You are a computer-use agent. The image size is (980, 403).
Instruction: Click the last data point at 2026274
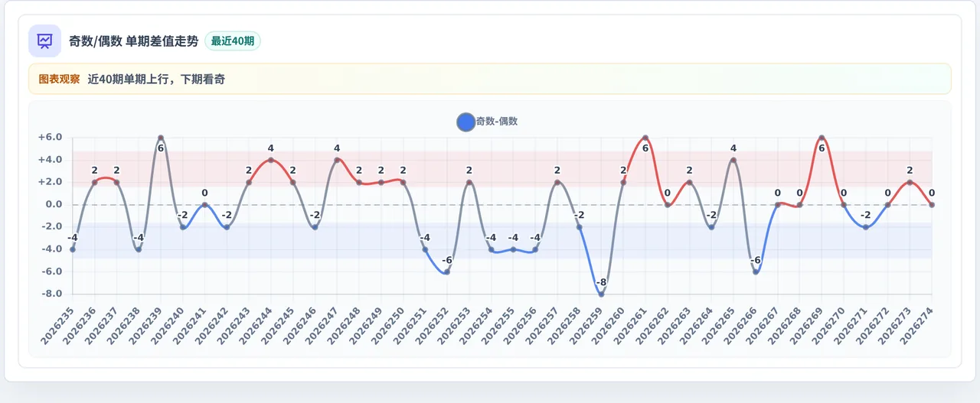click(932, 205)
